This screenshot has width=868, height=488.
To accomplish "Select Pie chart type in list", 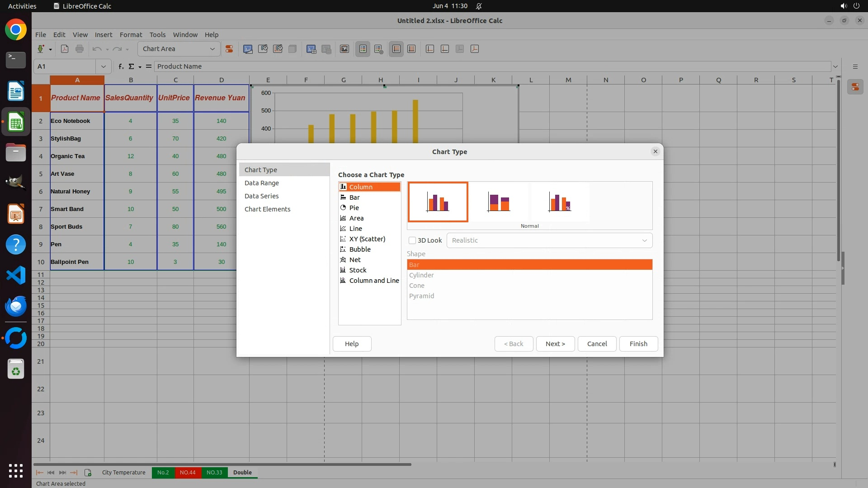I will coord(354,208).
